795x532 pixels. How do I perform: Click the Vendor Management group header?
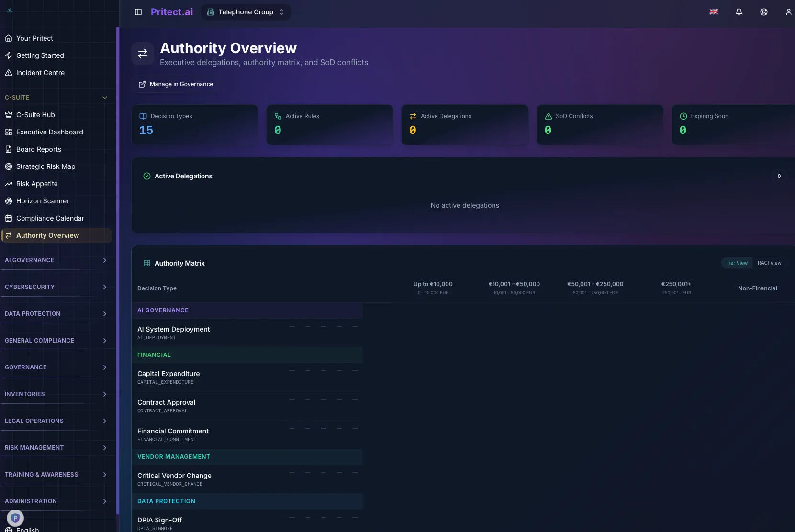pos(247,457)
